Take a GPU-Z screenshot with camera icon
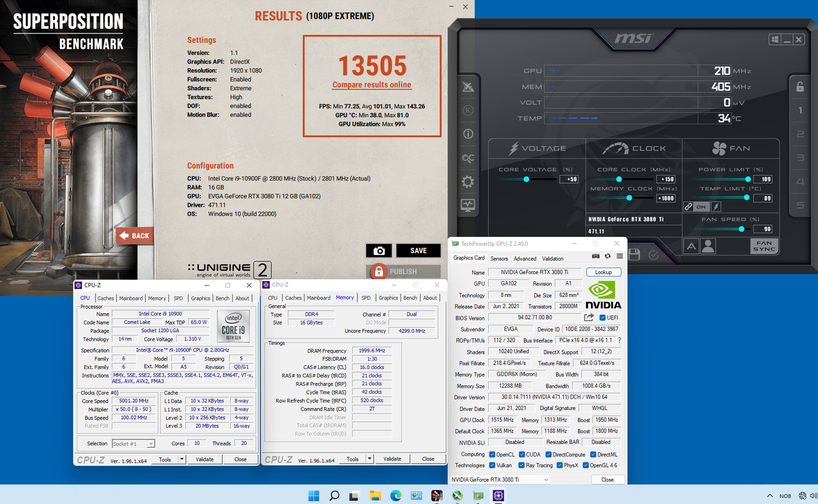The height and width of the screenshot is (504, 818). point(596,256)
